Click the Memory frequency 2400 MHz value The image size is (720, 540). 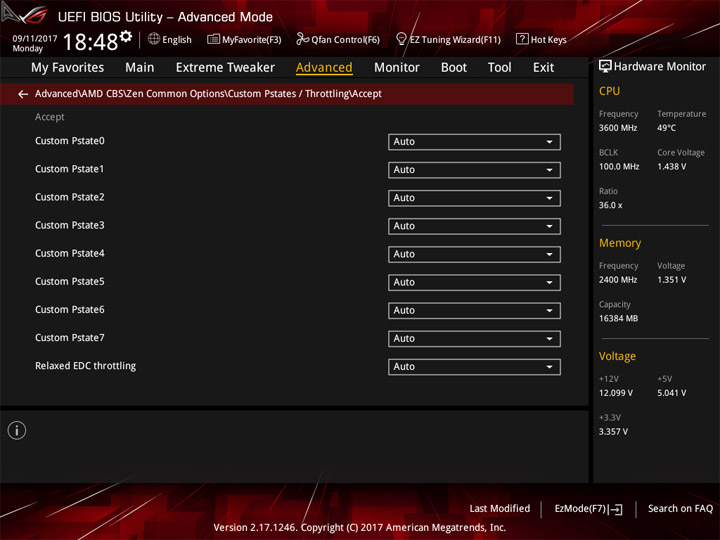point(618,280)
